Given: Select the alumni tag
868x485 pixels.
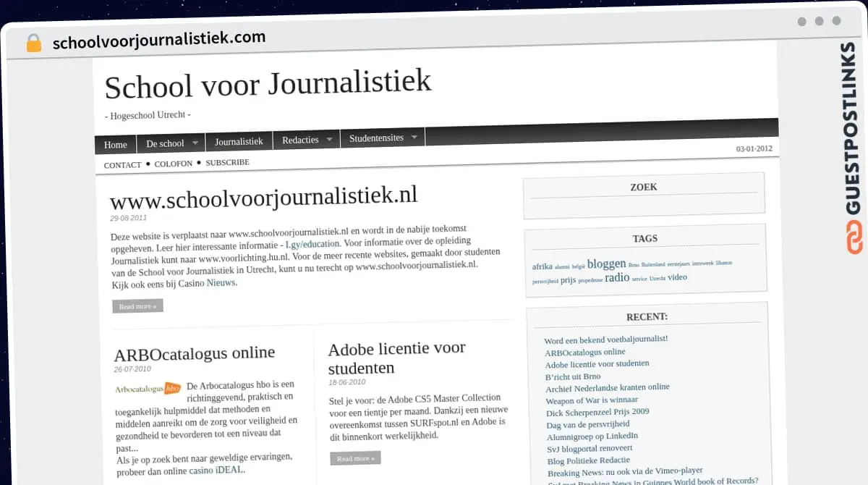Looking at the screenshot, I should pyautogui.click(x=562, y=267).
